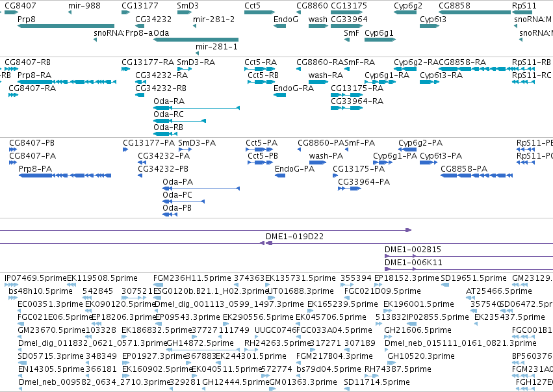Click the Cyp6t3-RA transcript label
The image size is (553, 392).
(441, 75)
